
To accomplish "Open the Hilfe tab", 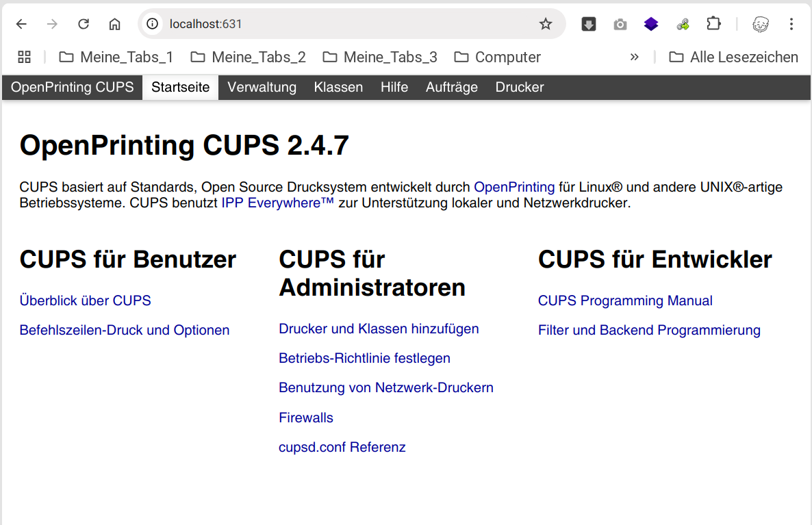I will pyautogui.click(x=394, y=87).
